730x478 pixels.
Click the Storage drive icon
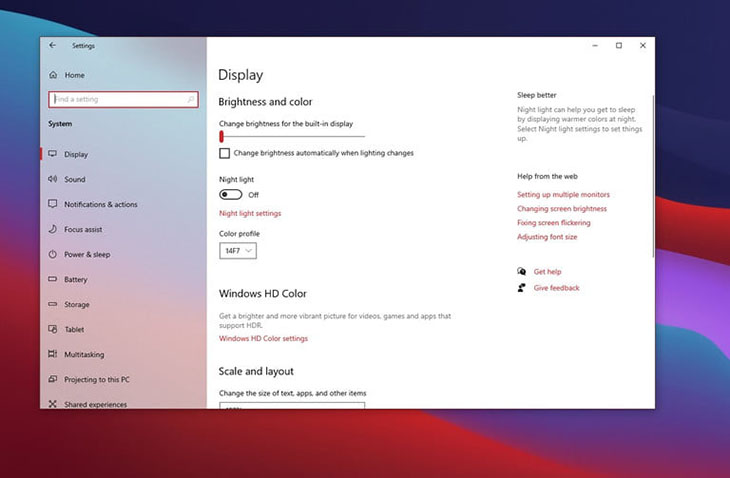(x=53, y=304)
